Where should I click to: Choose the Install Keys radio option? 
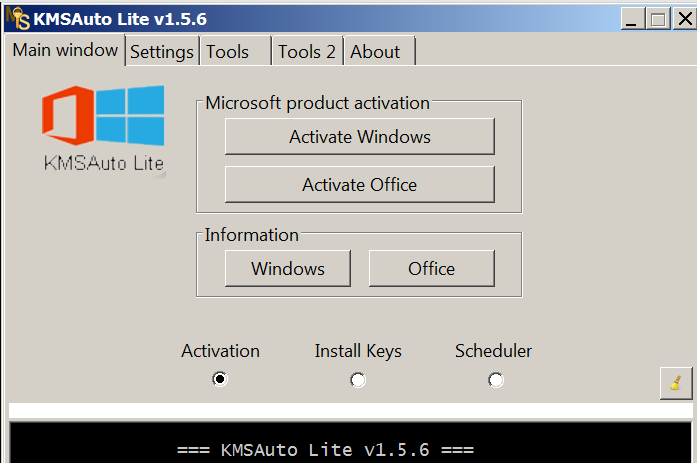[x=358, y=380]
